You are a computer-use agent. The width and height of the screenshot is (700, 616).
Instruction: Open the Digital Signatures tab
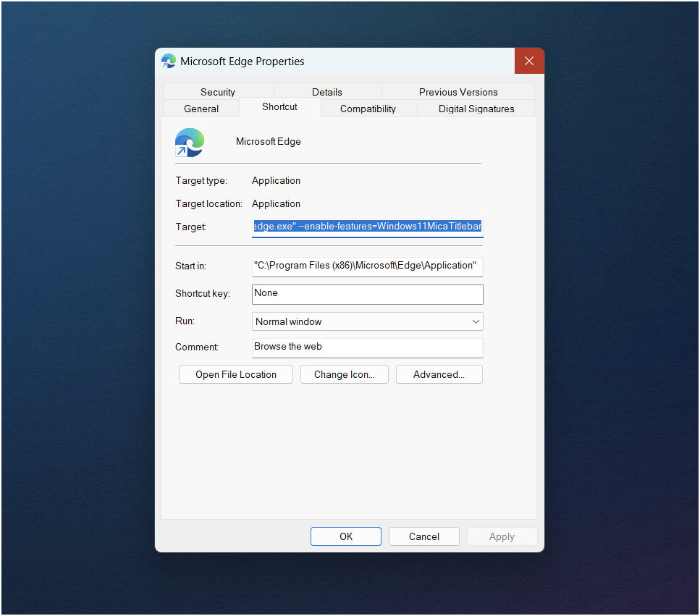(x=476, y=109)
